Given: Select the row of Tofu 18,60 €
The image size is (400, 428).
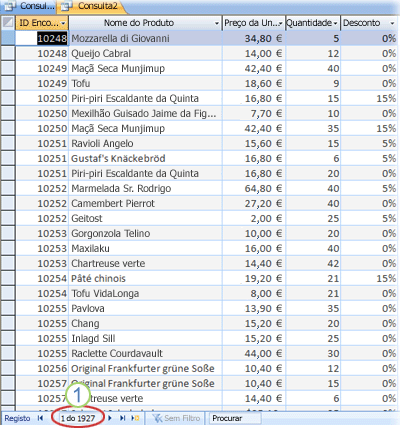Looking at the screenshot, I should pos(8,83).
